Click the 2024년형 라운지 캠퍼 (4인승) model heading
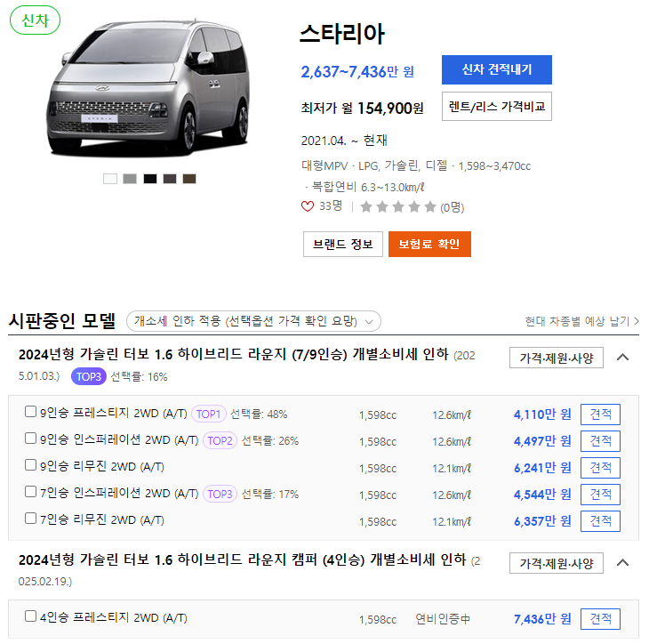Viewport: 649px width, 644px height. tap(242, 559)
